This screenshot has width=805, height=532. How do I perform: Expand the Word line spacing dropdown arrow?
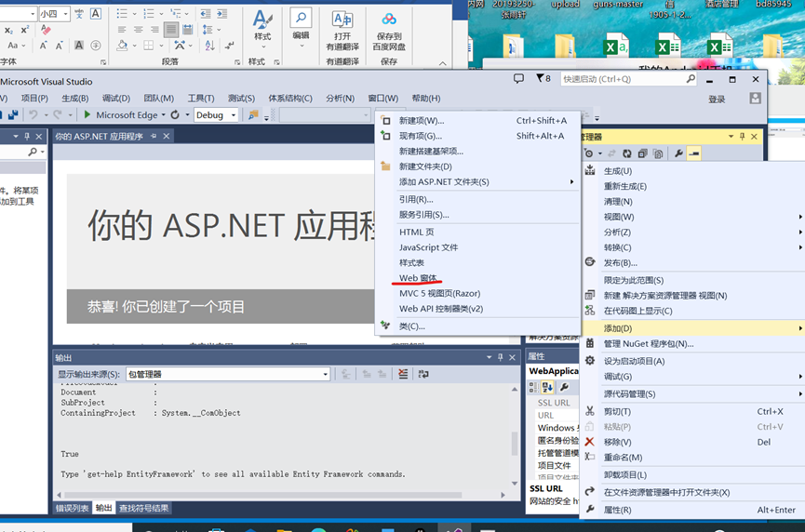[220, 30]
